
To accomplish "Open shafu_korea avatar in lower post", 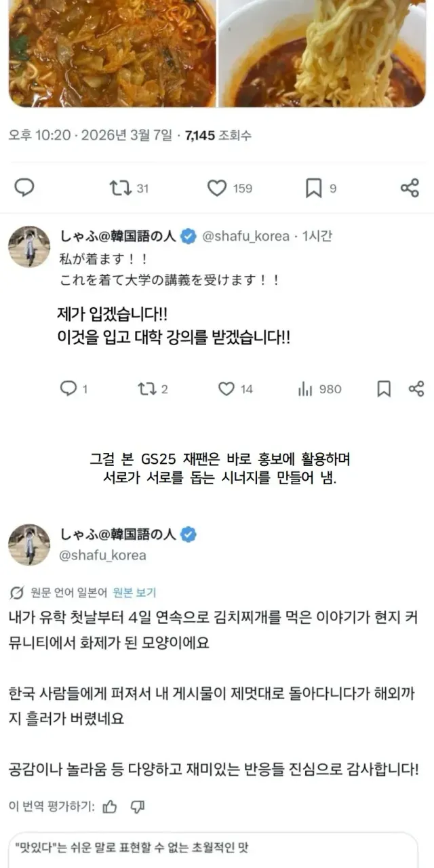I will coord(28,545).
